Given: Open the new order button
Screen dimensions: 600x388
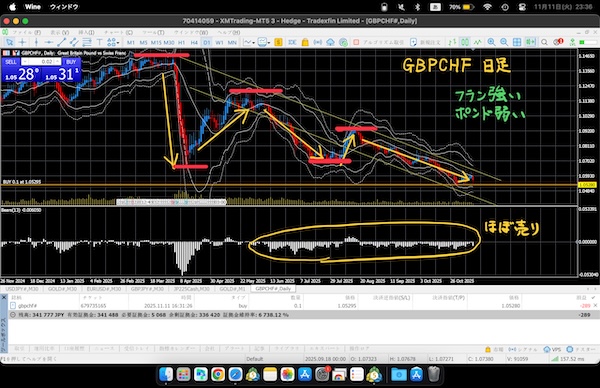Looking at the screenshot, I should click(x=425, y=42).
